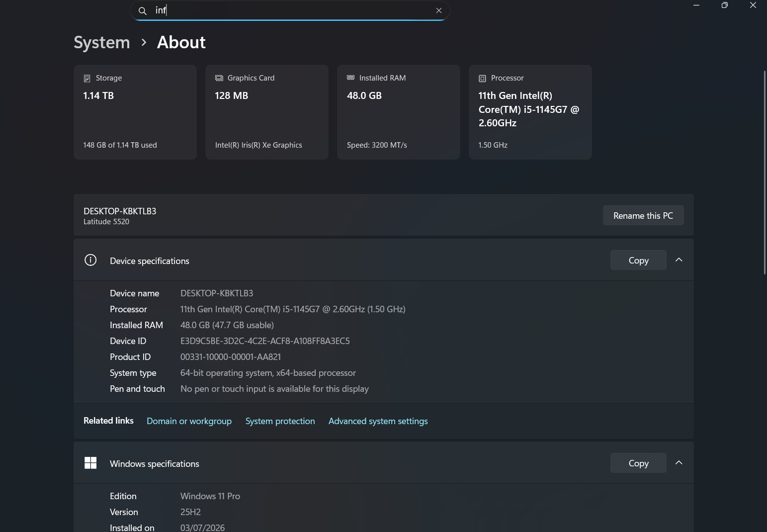Click the Graphics Card icon
The image size is (767, 532).
pos(219,78)
